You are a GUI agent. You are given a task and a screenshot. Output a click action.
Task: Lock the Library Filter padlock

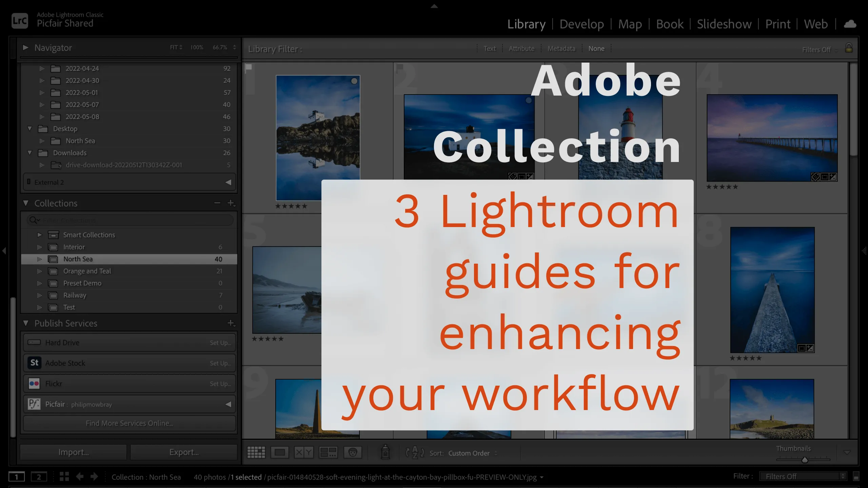pos(849,48)
